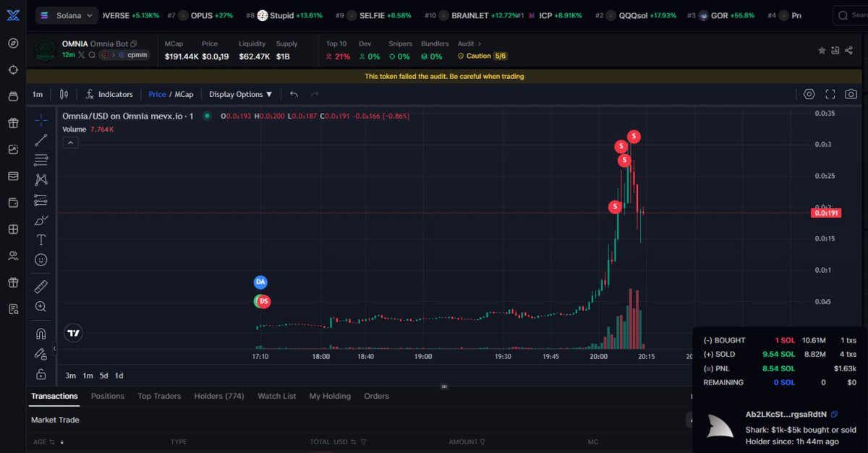The height and width of the screenshot is (453, 868).
Task: Open the My Holding tab
Action: (x=330, y=396)
